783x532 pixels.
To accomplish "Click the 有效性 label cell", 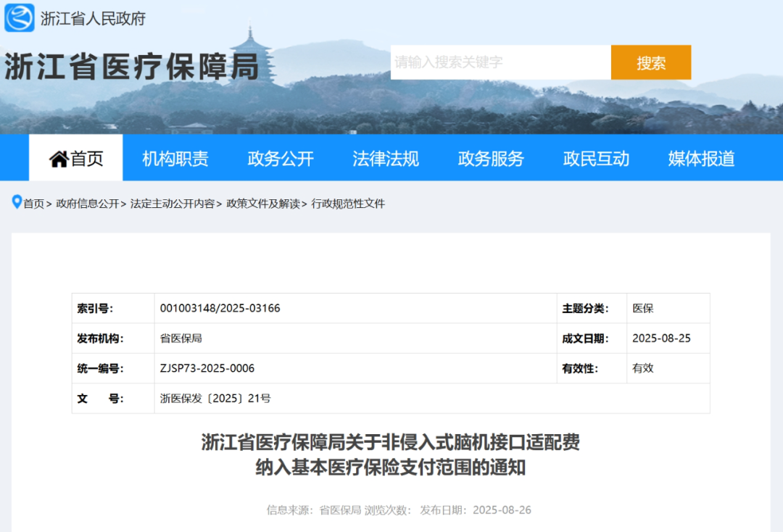I will pos(592,368).
